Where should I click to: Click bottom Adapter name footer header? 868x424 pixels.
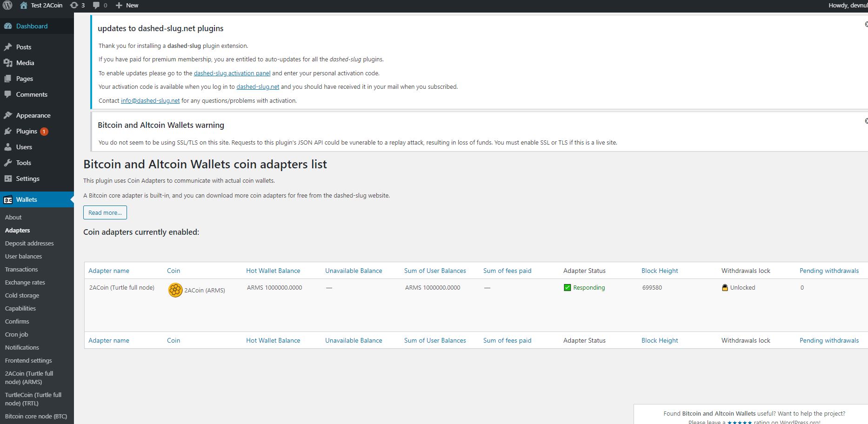pos(109,340)
